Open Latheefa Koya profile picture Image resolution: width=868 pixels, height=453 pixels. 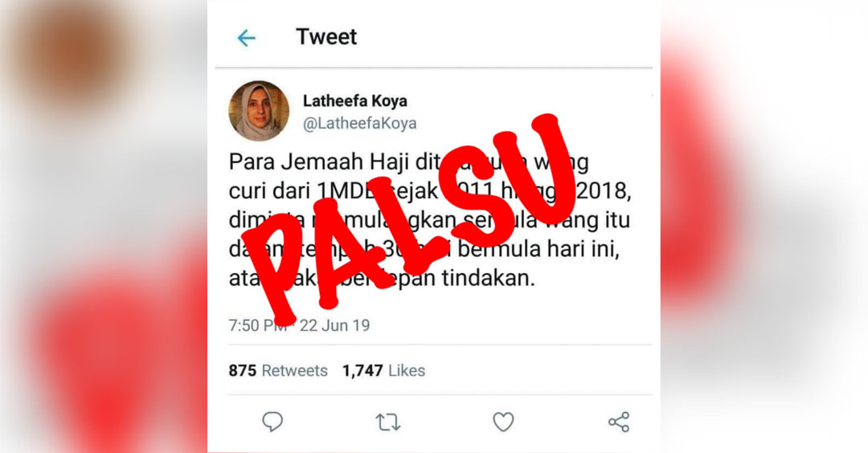[x=259, y=111]
